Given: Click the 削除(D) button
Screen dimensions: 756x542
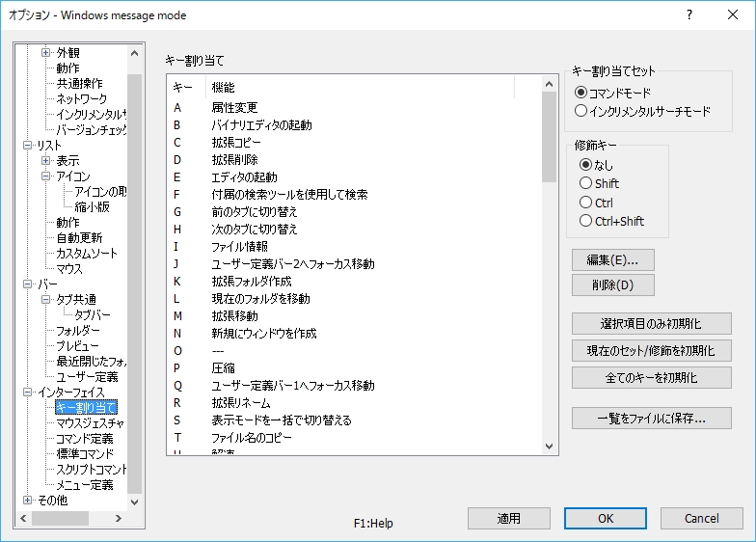Looking at the screenshot, I should tap(613, 285).
